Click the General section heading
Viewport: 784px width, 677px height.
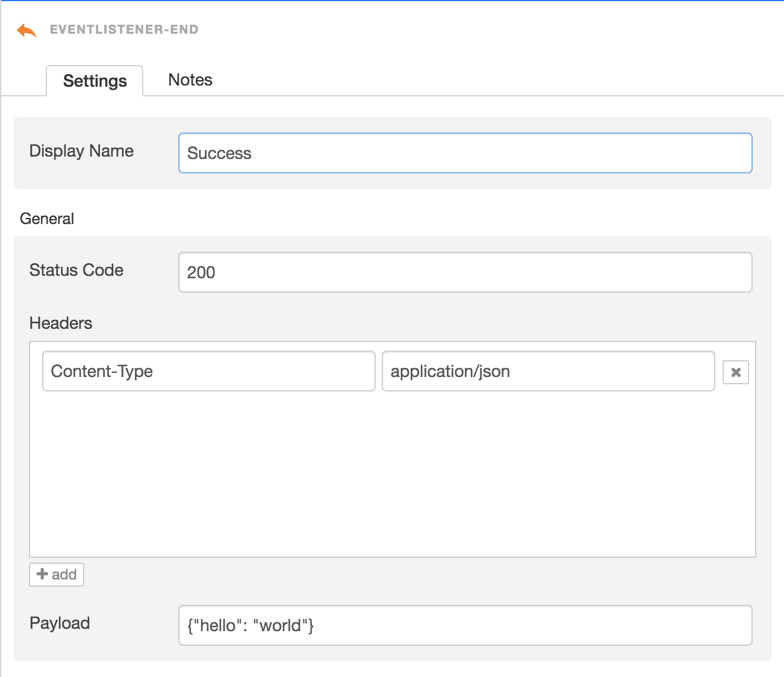point(47,219)
